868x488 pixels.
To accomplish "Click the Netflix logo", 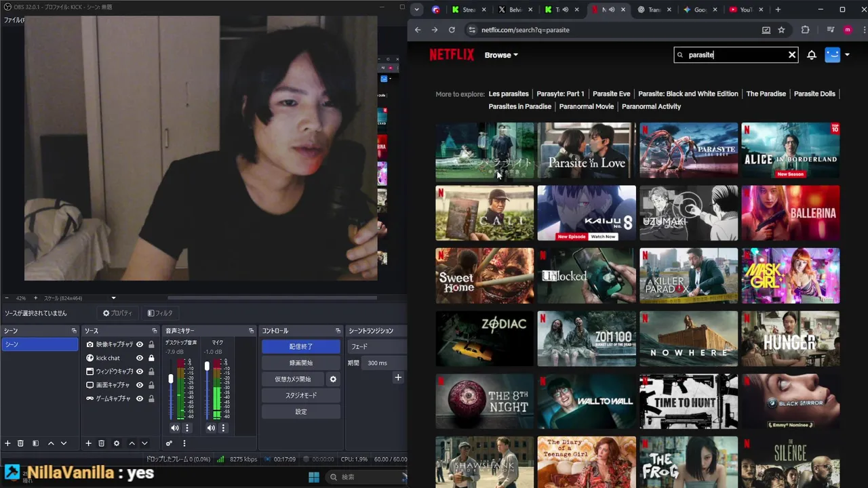I will point(452,55).
